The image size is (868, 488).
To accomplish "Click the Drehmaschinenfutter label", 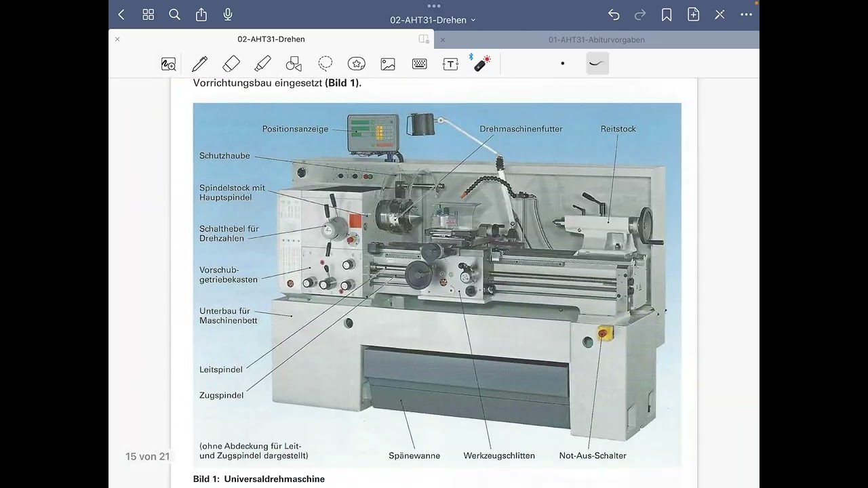I will [521, 129].
